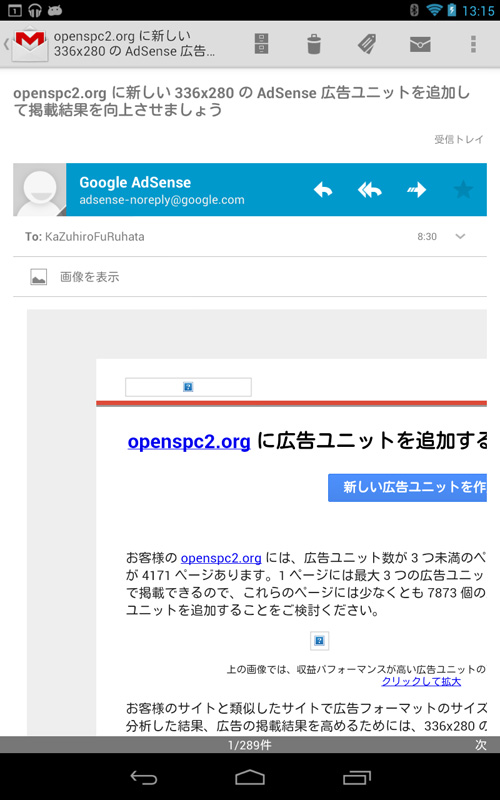Viewport: 500px width, 800px height.
Task: Toggle the star on the Google AdSense message
Action: tap(463, 190)
